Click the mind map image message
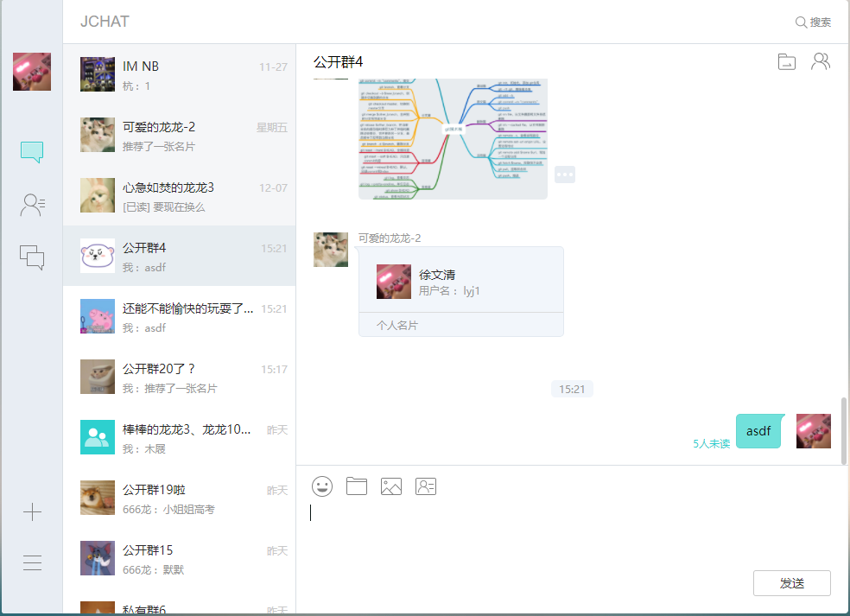This screenshot has height=616, width=850. (x=454, y=139)
